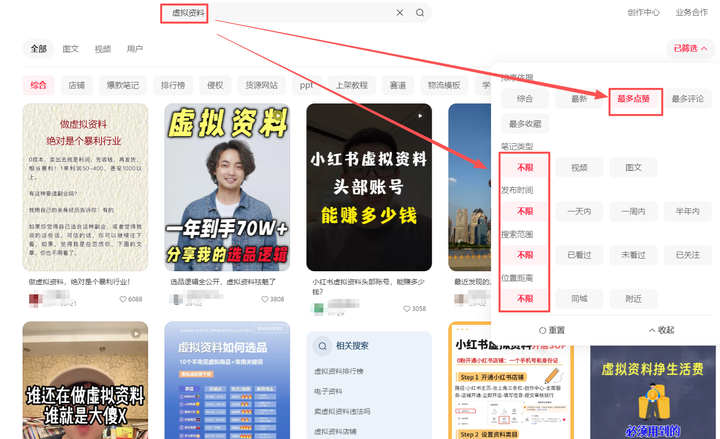
Task: Click the magnifier search icon
Action: click(x=420, y=13)
